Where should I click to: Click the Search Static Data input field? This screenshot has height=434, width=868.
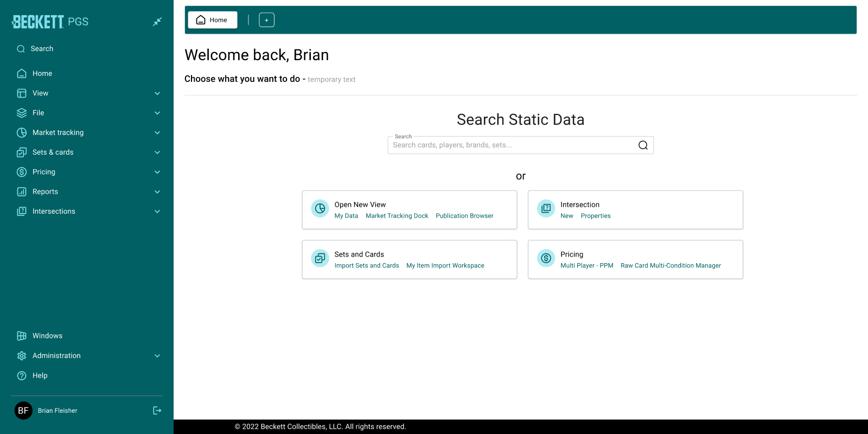[x=520, y=145]
